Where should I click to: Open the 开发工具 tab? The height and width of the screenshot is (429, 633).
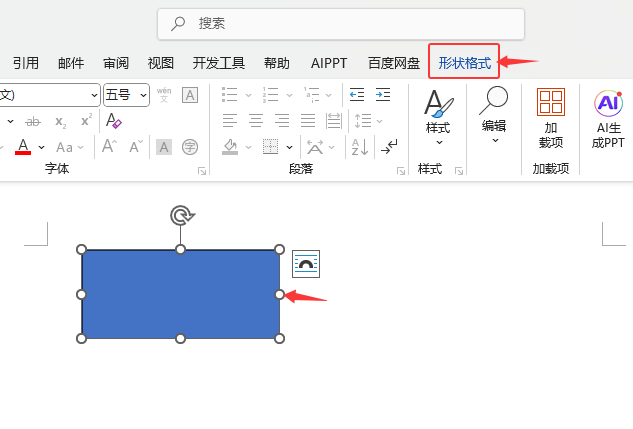219,63
